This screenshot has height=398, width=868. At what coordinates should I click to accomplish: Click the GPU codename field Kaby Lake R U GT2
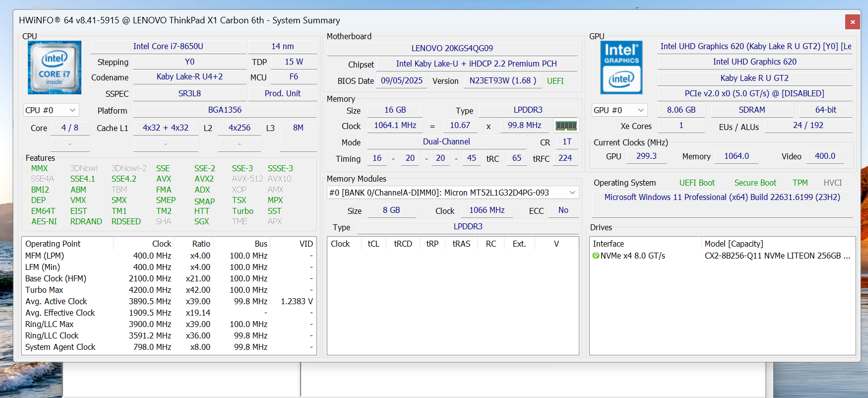[x=755, y=78]
